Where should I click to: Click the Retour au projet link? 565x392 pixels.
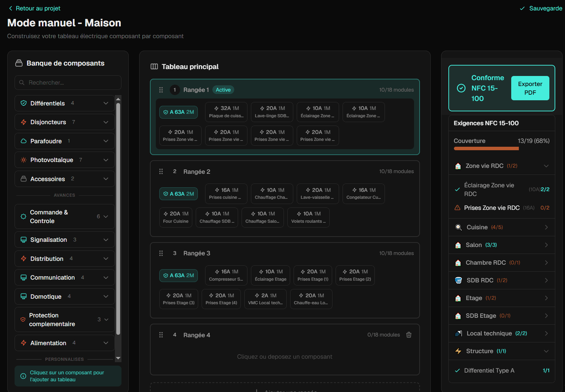click(x=34, y=8)
